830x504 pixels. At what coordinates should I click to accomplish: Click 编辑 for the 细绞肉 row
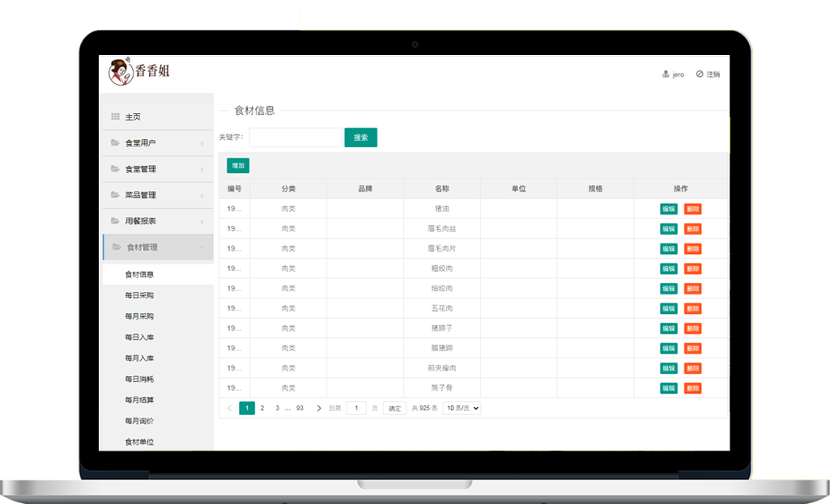(x=669, y=289)
